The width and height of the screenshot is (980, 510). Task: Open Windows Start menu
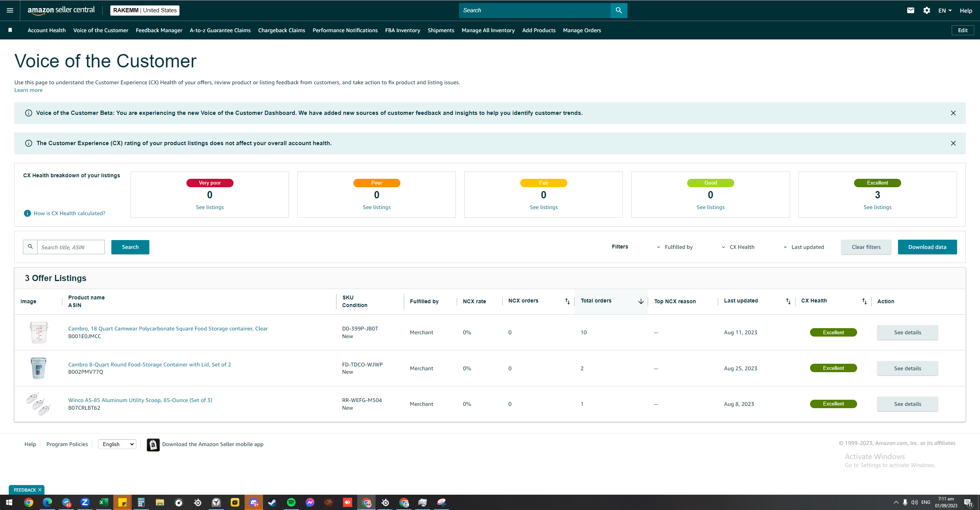(9, 502)
